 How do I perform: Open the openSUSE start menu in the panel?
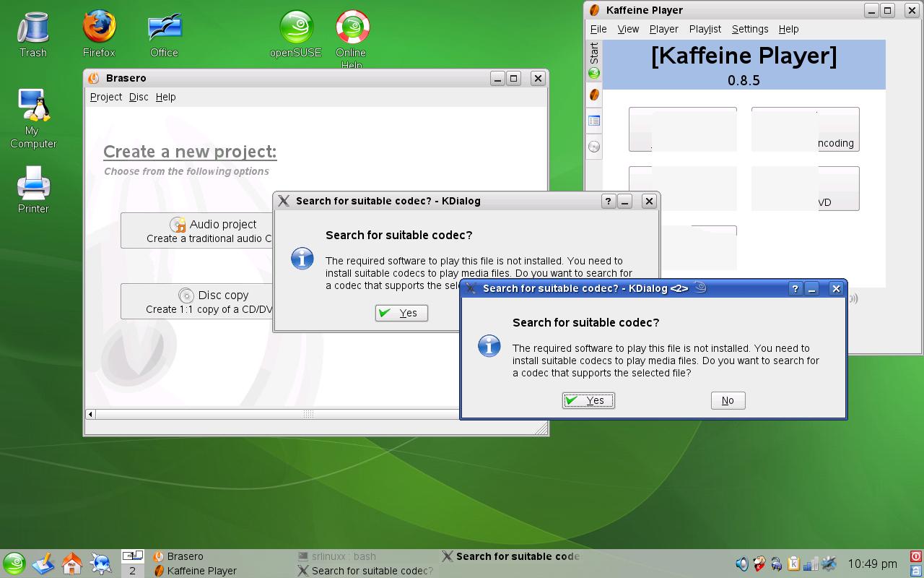click(x=14, y=564)
